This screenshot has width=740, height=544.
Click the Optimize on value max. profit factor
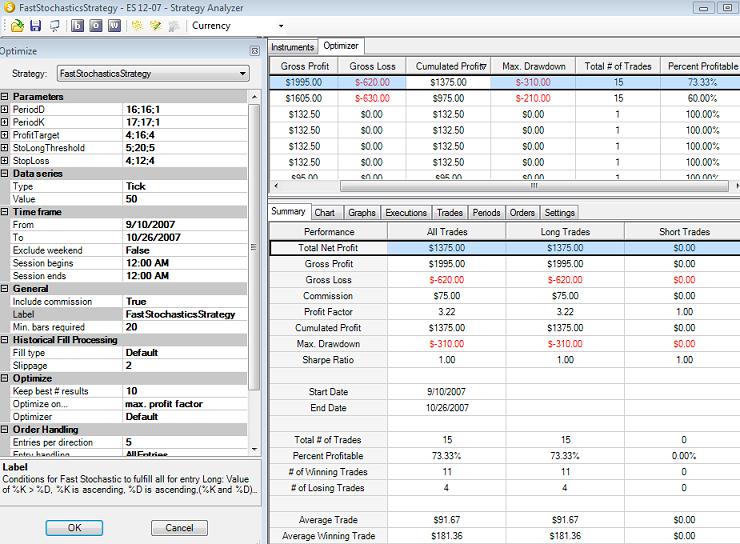click(185, 404)
